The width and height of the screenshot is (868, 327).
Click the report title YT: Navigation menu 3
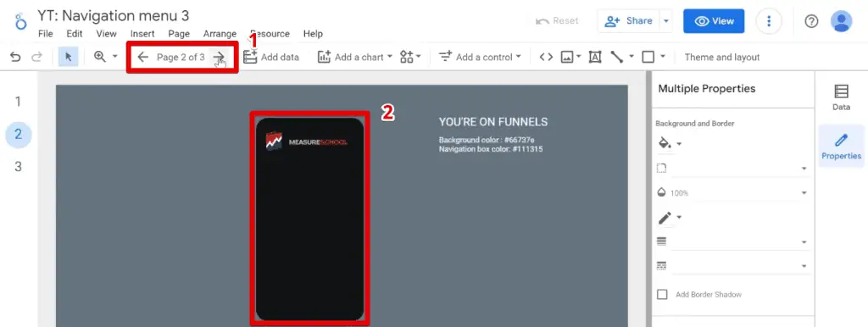[x=114, y=15]
